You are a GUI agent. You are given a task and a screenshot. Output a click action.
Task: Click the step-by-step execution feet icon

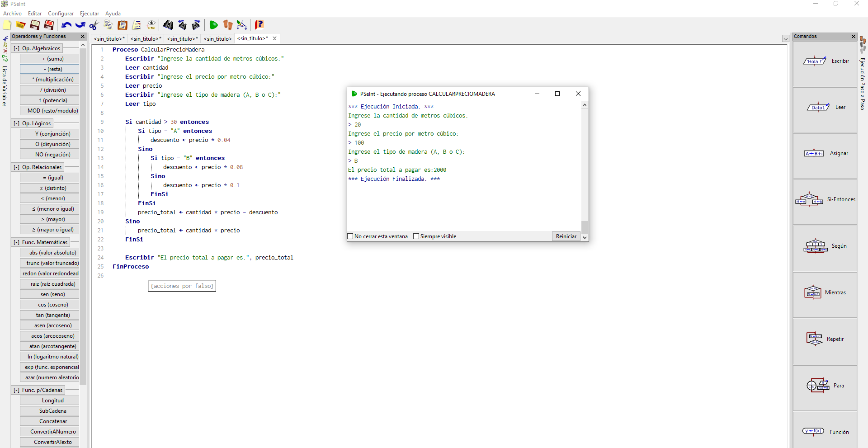228,25
